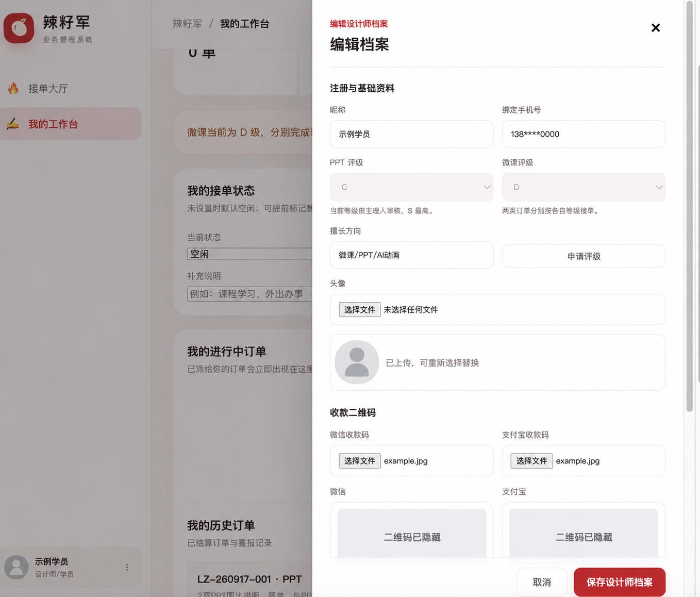Open the PPT 评级 dropdown showing C
700x597 pixels.
(x=411, y=187)
